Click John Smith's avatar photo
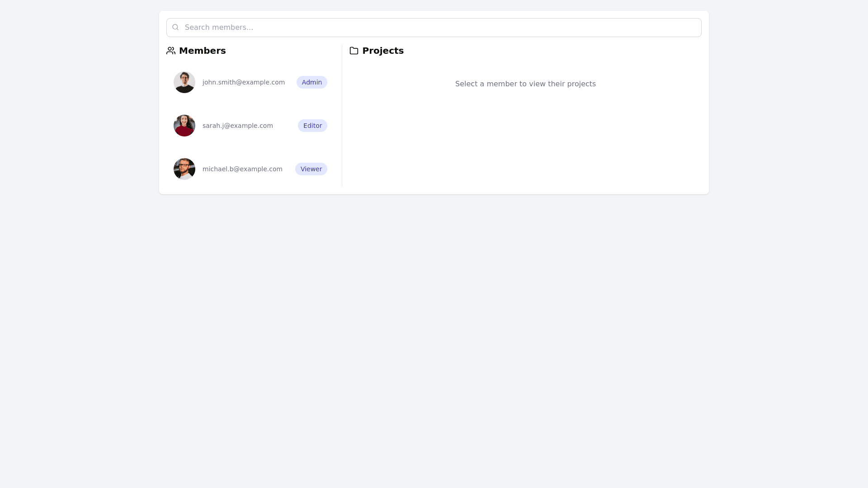Image resolution: width=868 pixels, height=488 pixels. [x=184, y=82]
